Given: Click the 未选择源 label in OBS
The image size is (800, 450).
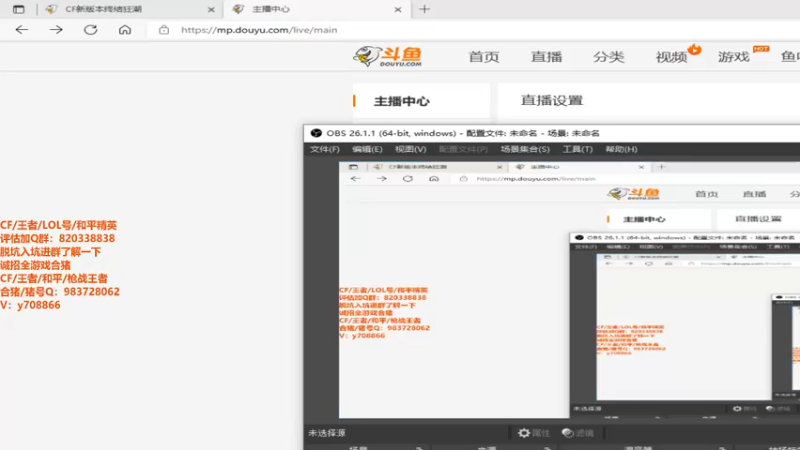Looking at the screenshot, I should 327,433.
